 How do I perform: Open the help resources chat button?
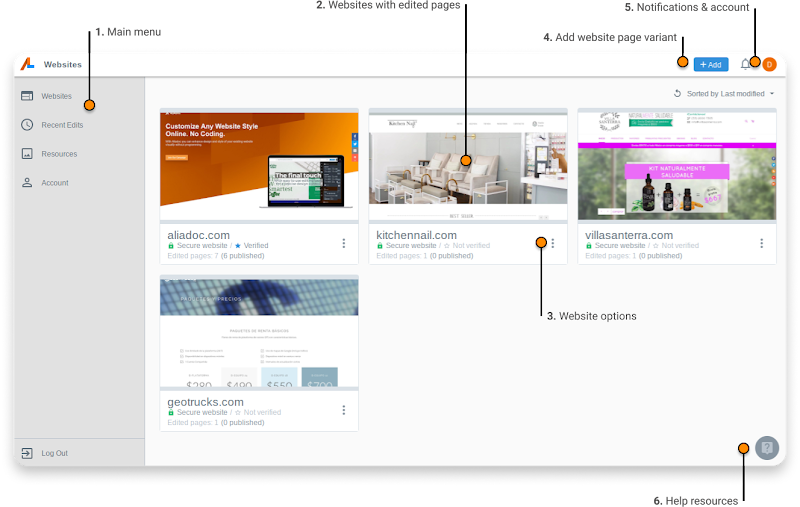767,448
